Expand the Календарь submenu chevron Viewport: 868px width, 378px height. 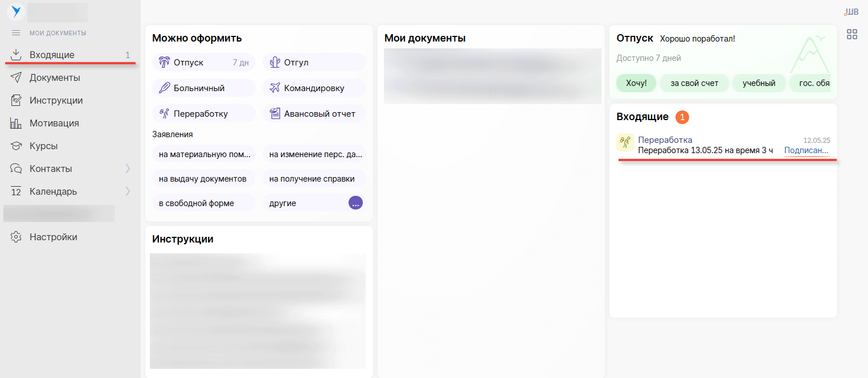click(128, 191)
